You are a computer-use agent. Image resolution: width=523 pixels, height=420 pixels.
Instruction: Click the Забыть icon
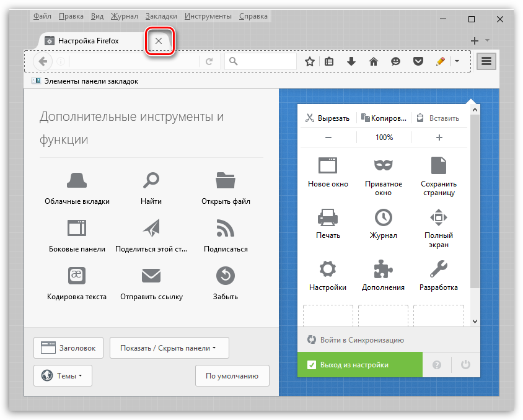[x=225, y=275]
